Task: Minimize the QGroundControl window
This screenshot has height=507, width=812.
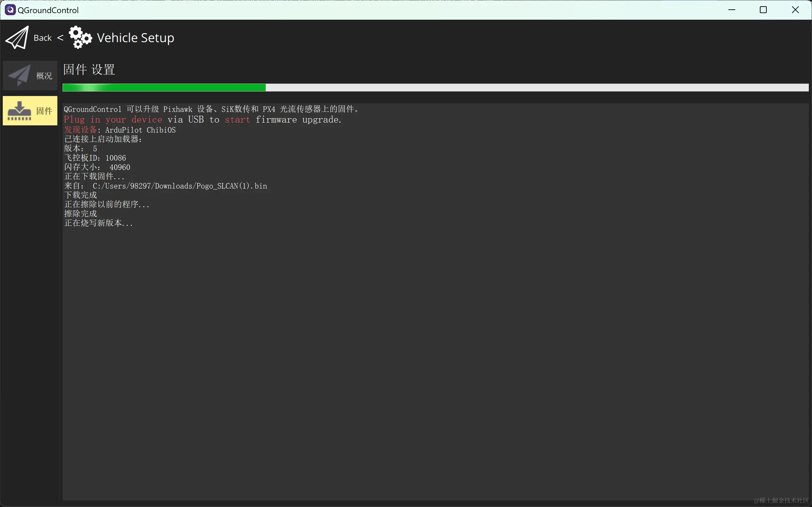Action: 731,10
